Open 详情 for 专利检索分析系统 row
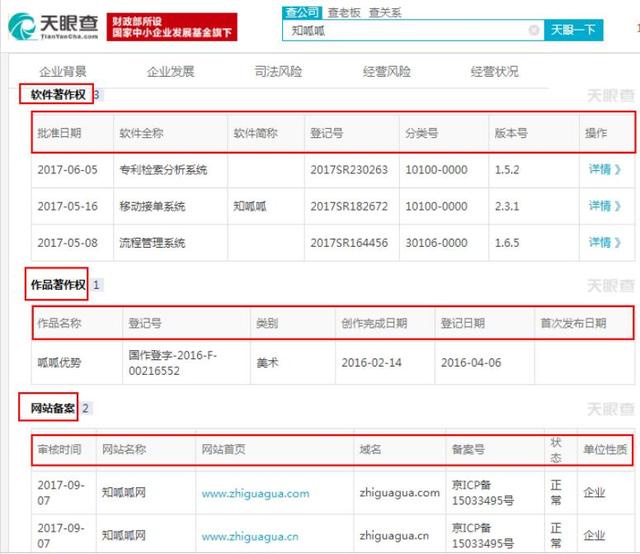 click(x=604, y=169)
